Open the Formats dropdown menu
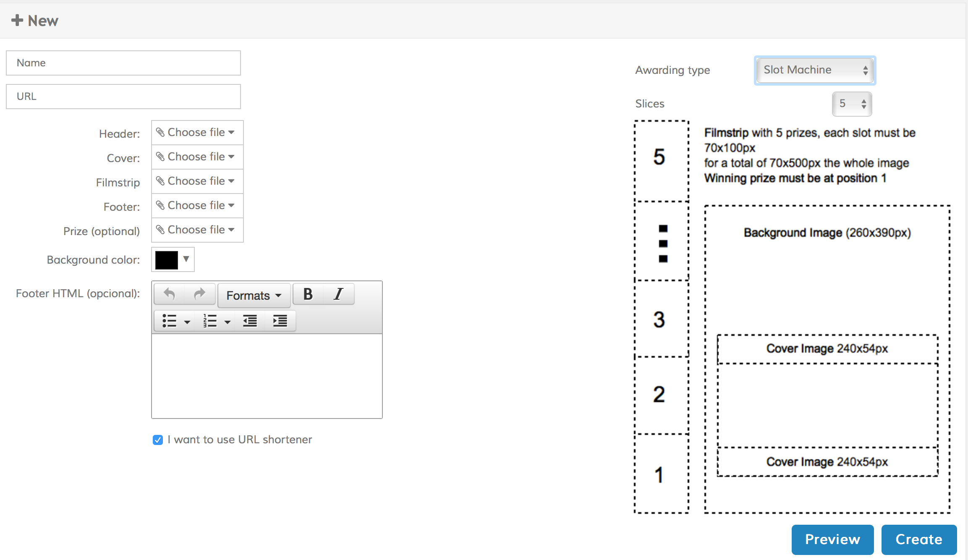The image size is (968, 560). (254, 296)
